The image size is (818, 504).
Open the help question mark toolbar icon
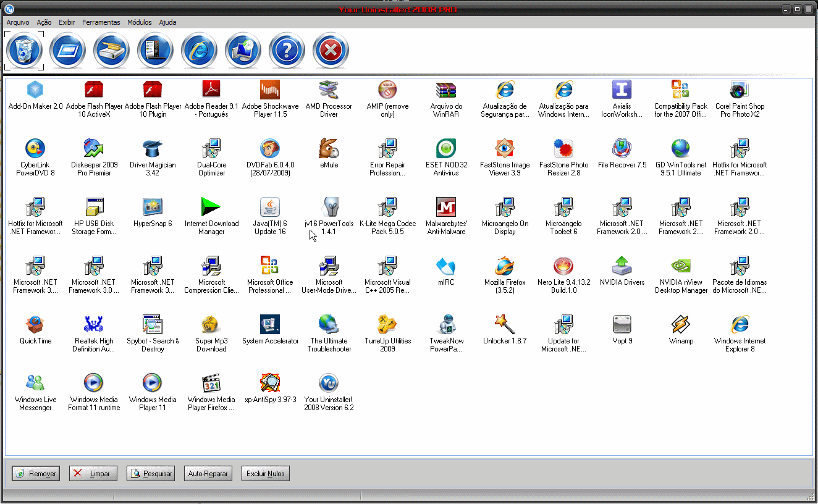click(x=287, y=51)
